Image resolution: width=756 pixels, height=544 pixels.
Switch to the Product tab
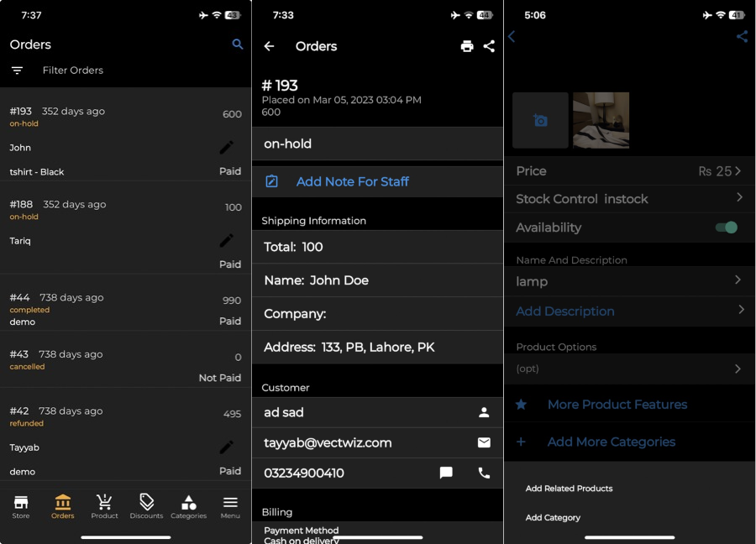pos(104,506)
